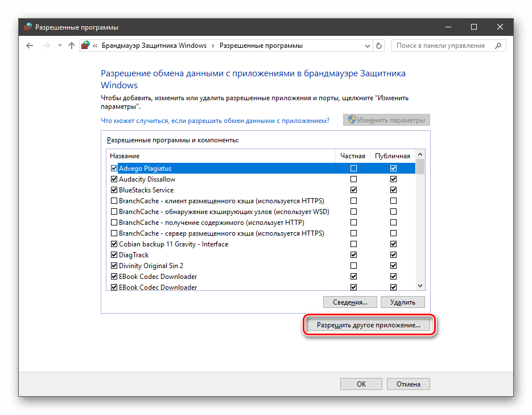Click the window title bar firewall icon
The height and width of the screenshot is (415, 532).
28,27
